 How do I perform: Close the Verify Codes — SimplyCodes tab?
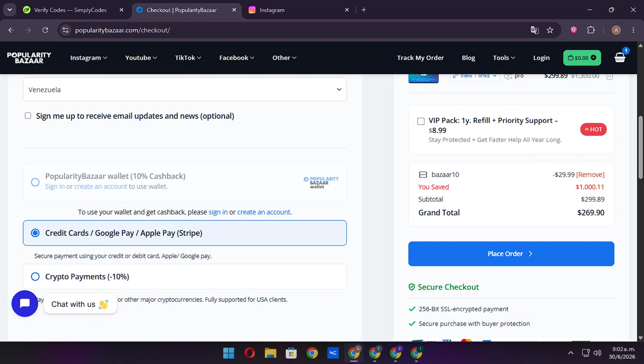(122, 10)
